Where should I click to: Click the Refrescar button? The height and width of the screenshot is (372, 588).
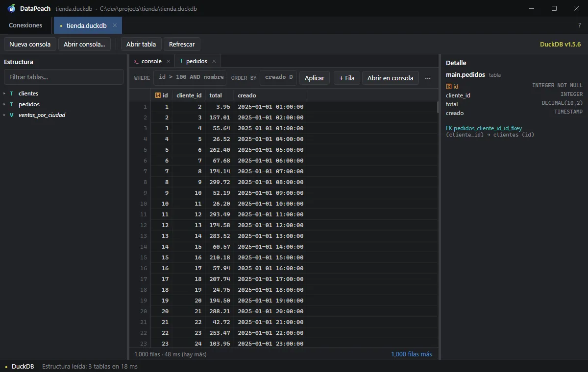pos(182,44)
